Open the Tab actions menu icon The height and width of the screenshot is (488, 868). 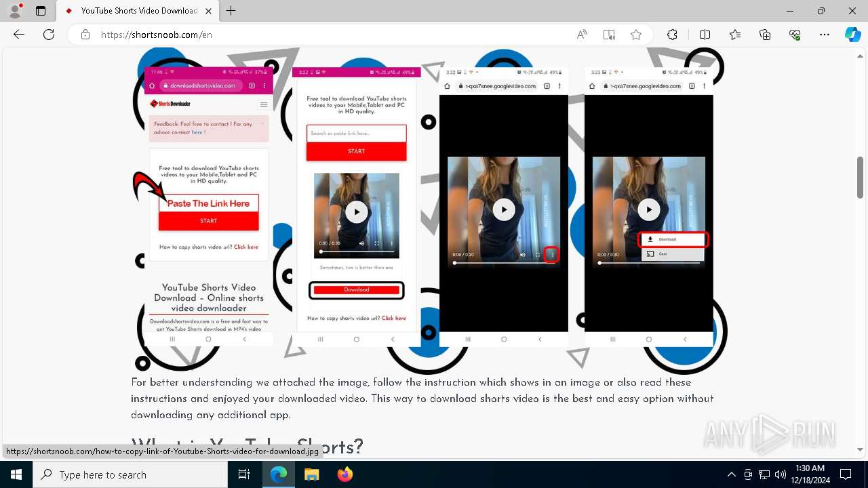[x=41, y=11]
